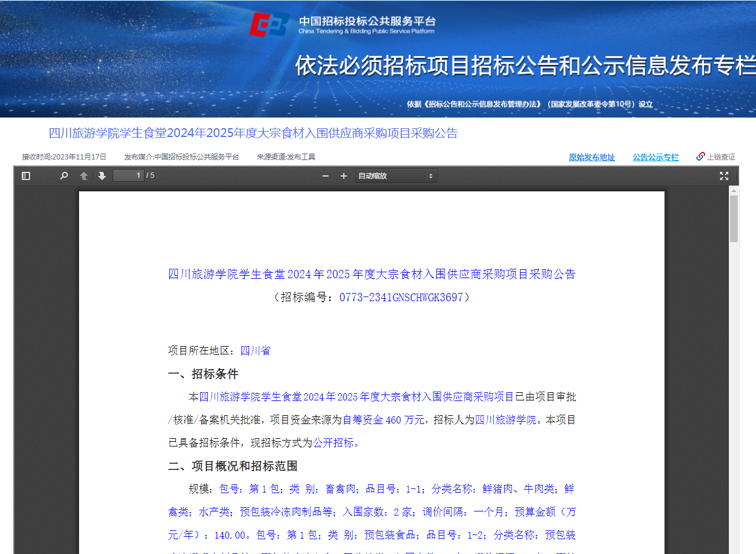Open the find-in-document search tool

click(x=64, y=176)
